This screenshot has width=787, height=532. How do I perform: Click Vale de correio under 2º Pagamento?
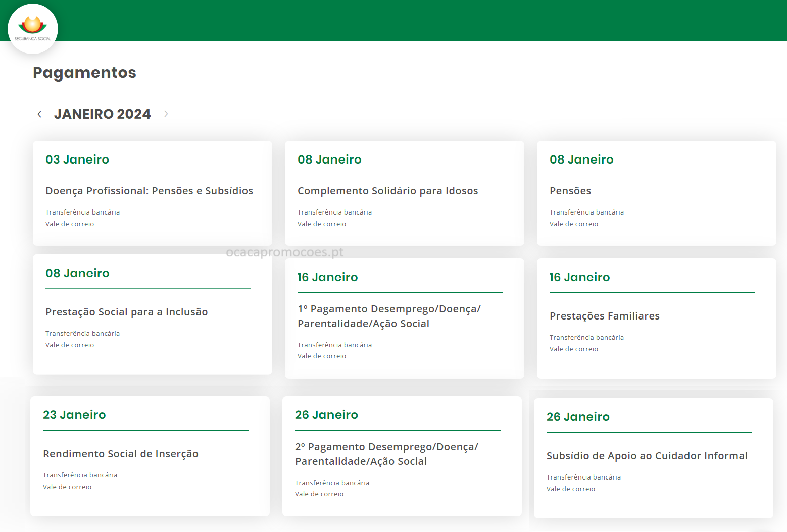(x=319, y=494)
